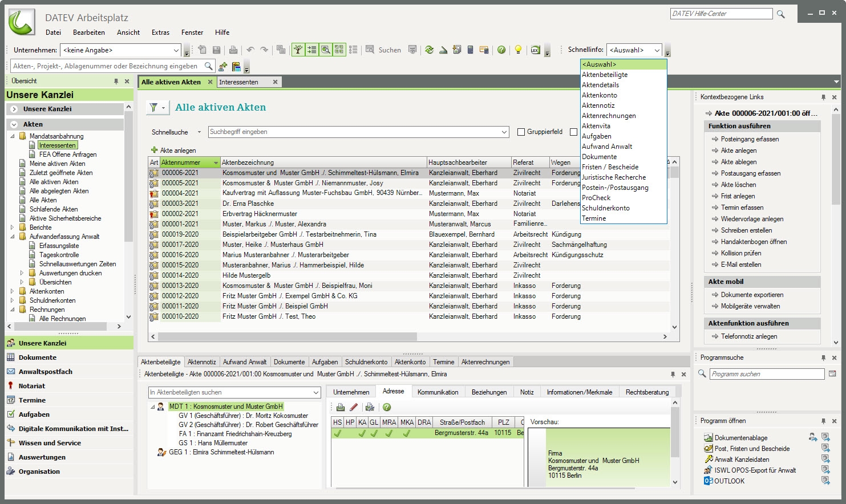Image resolution: width=846 pixels, height=504 pixels.
Task: Click the calculator icon in the toolbar
Action: click(x=470, y=50)
